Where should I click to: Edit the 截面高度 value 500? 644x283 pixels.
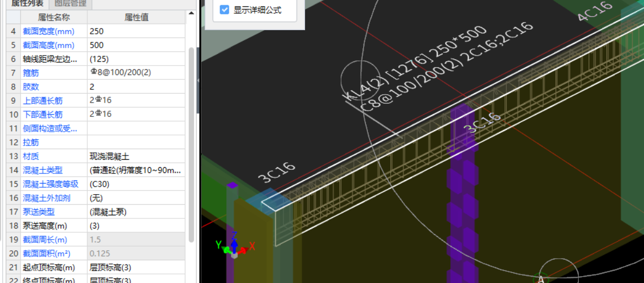pyautogui.click(x=136, y=45)
